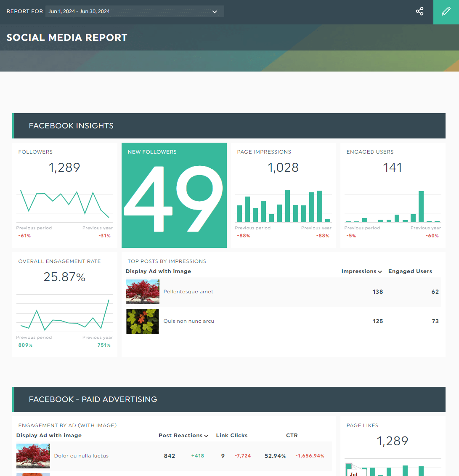Click the -1,656.94% CTR change
The width and height of the screenshot is (459, 476).
[x=310, y=456]
